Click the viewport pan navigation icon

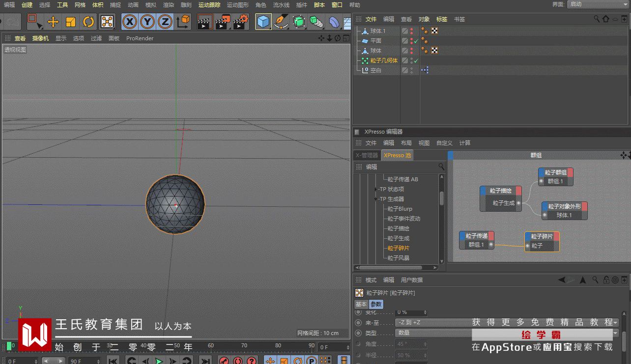[321, 38]
